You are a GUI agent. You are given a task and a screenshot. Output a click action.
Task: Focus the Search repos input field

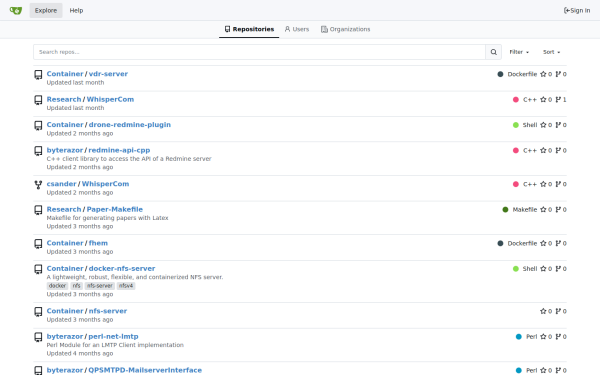259,52
